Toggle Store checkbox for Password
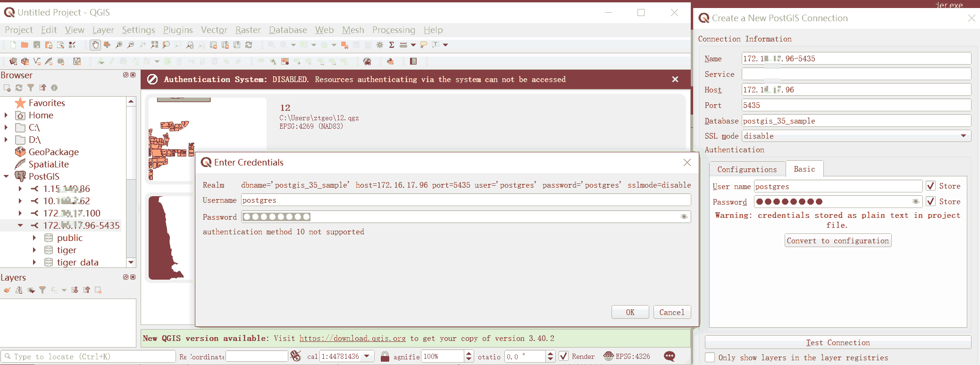980x365 pixels. (x=930, y=201)
